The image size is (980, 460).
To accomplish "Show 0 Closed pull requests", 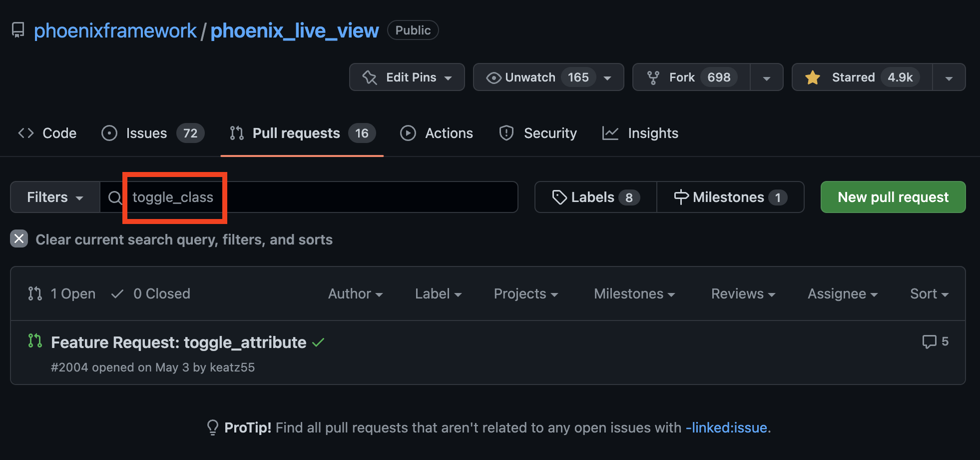I will click(151, 293).
